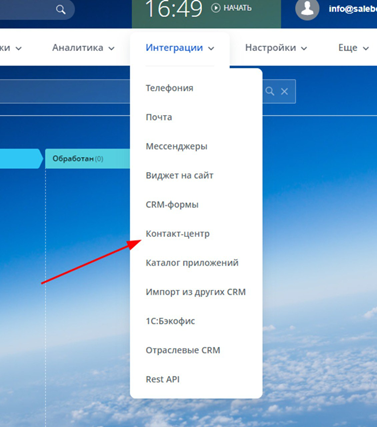Select Телефония from the menu

point(169,88)
